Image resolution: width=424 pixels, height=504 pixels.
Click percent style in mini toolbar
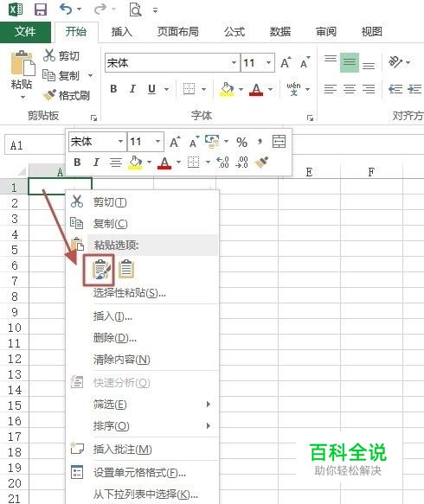pyautogui.click(x=241, y=142)
